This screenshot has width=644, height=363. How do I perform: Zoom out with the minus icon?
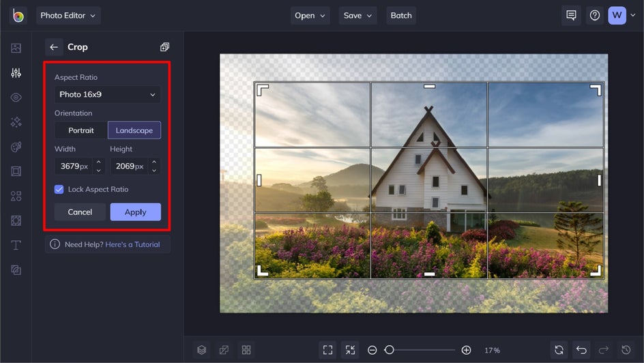372,350
